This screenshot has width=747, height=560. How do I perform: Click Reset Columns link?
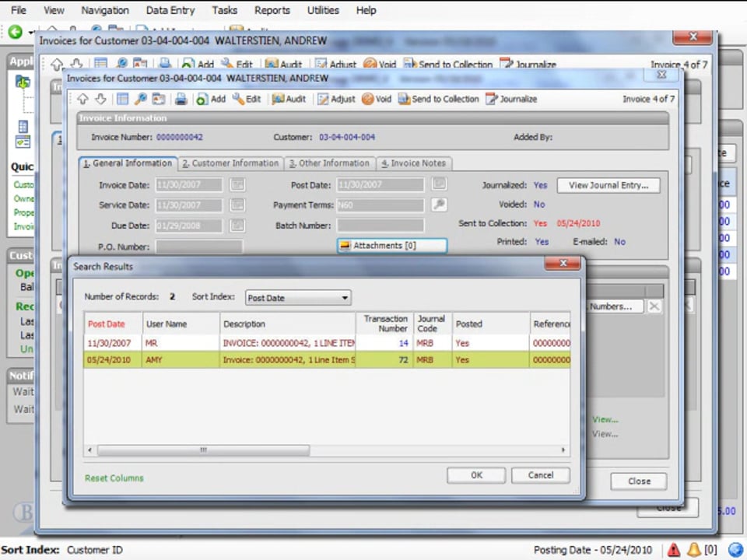pos(114,478)
